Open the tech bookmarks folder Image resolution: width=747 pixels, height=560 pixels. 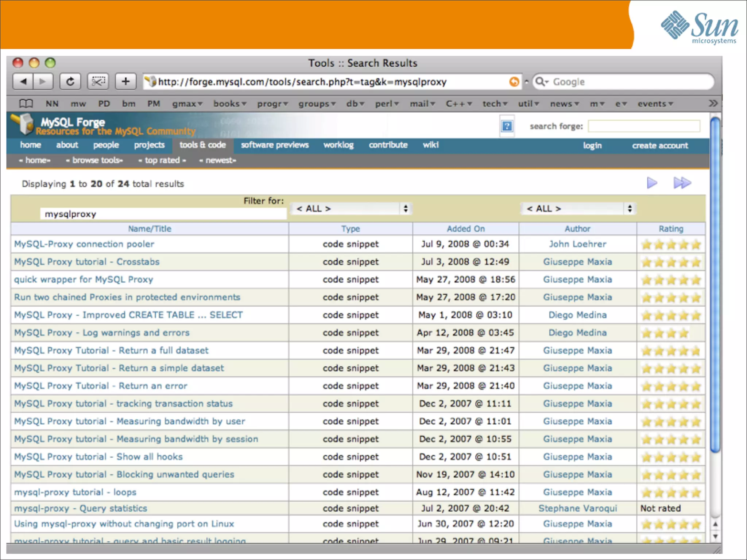(x=495, y=104)
